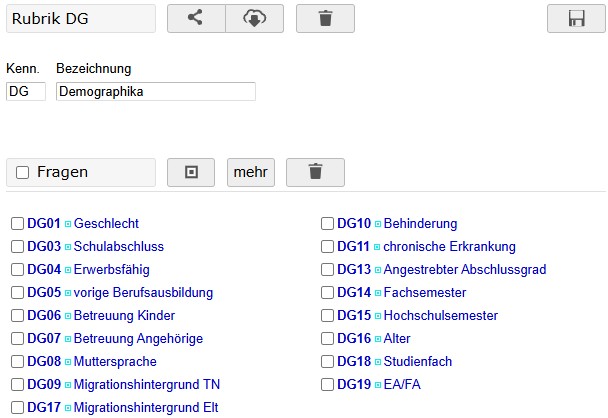The image size is (608, 418).
Task: Open the mehr options button
Action: coord(250,172)
